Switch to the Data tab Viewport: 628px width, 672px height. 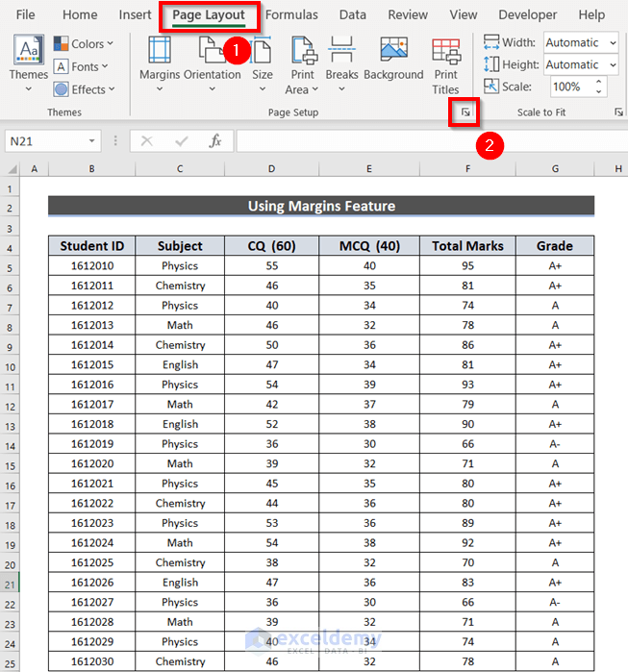(x=353, y=14)
